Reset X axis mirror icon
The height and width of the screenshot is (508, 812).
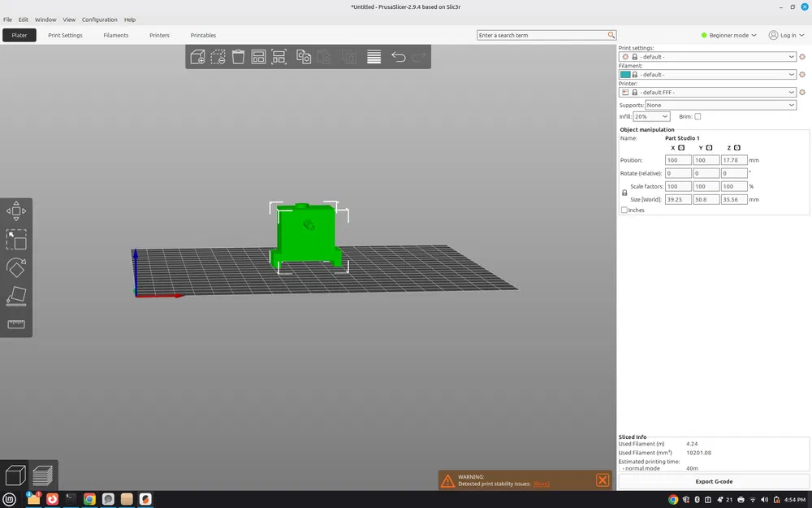(x=681, y=148)
